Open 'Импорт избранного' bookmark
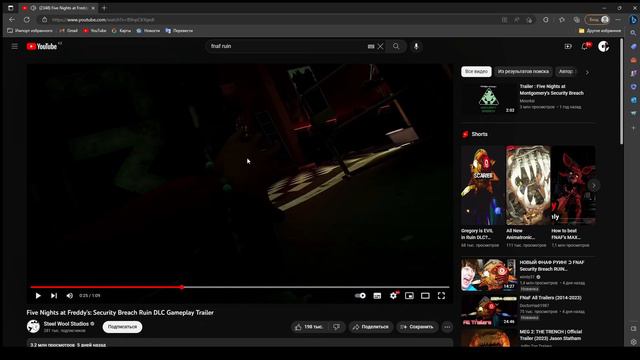 (30, 31)
